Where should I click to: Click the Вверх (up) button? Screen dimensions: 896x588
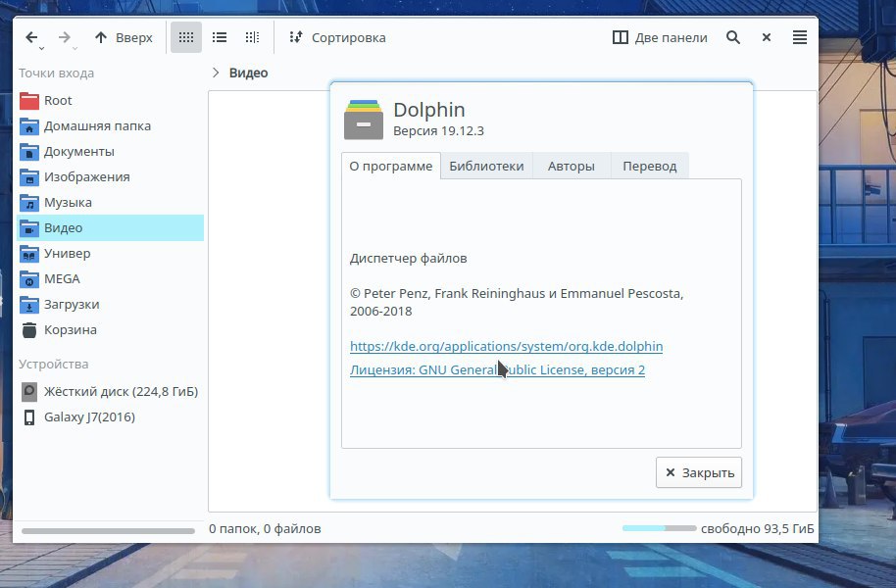pos(124,37)
